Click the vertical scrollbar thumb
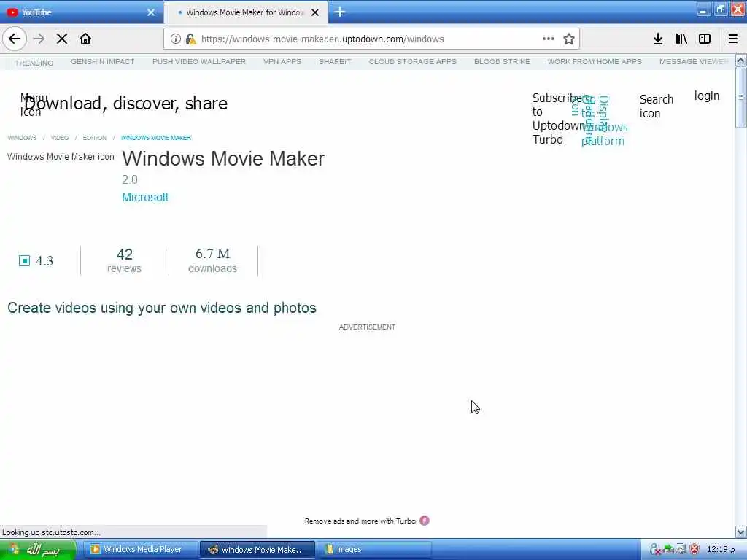 (x=741, y=97)
